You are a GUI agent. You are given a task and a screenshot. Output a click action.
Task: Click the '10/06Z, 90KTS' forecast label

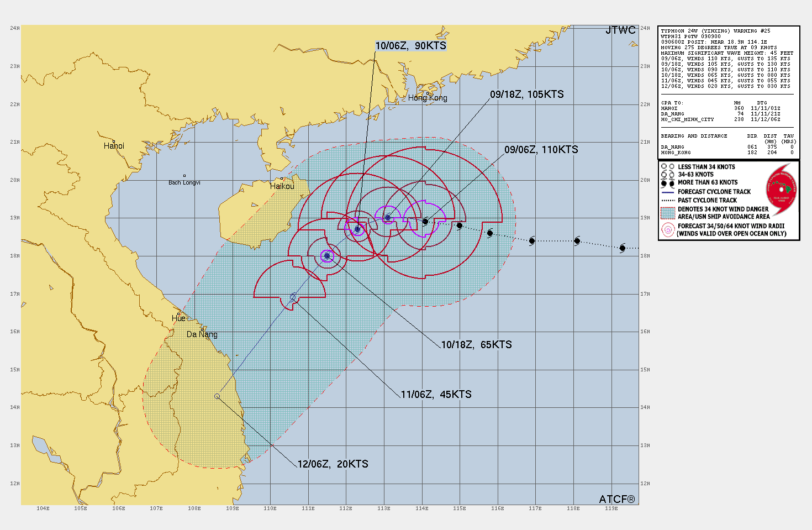(410, 46)
